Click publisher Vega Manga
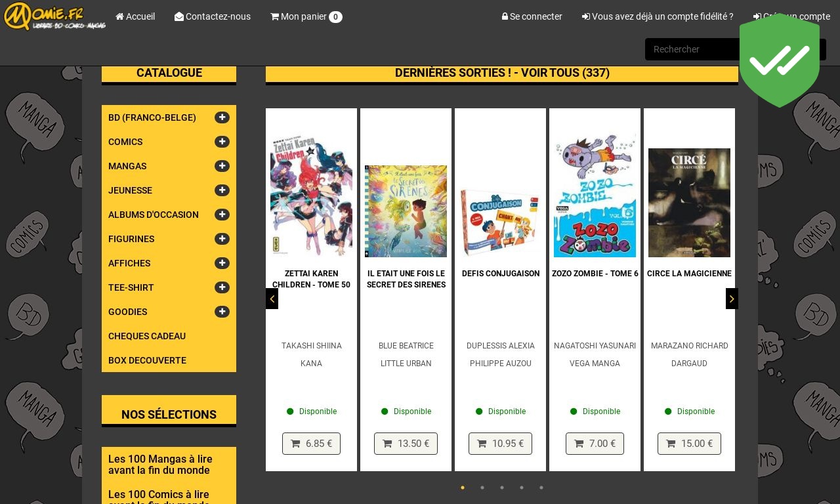This screenshot has width=840, height=504. point(595,364)
